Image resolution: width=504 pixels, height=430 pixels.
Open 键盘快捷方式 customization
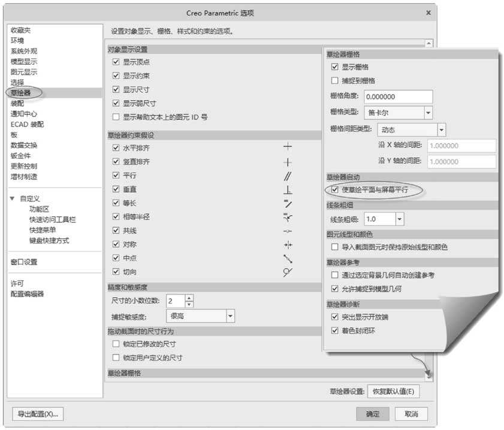coord(49,240)
